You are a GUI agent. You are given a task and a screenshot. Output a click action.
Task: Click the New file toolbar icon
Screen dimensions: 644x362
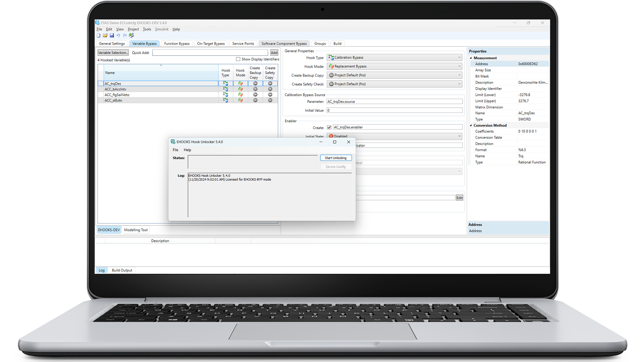click(x=99, y=36)
